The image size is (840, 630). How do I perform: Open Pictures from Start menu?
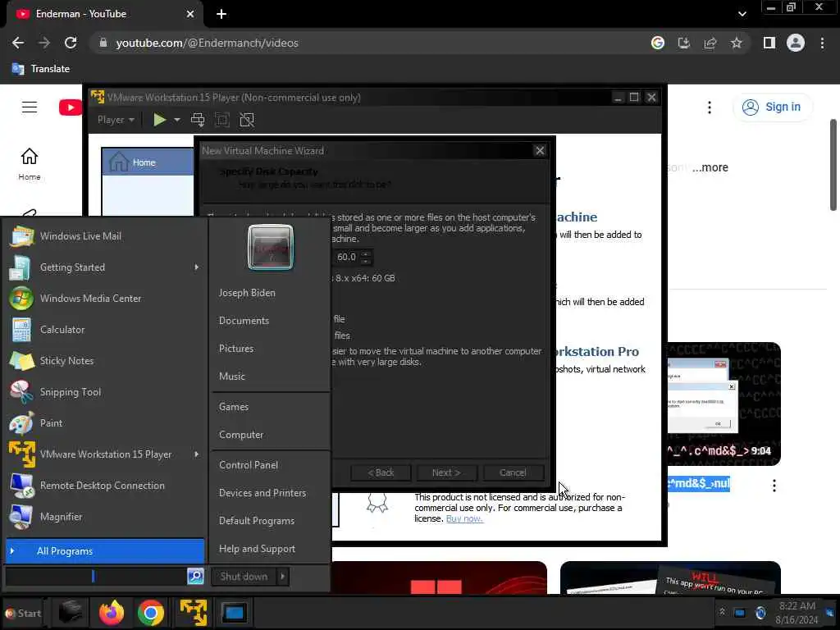[236, 349]
